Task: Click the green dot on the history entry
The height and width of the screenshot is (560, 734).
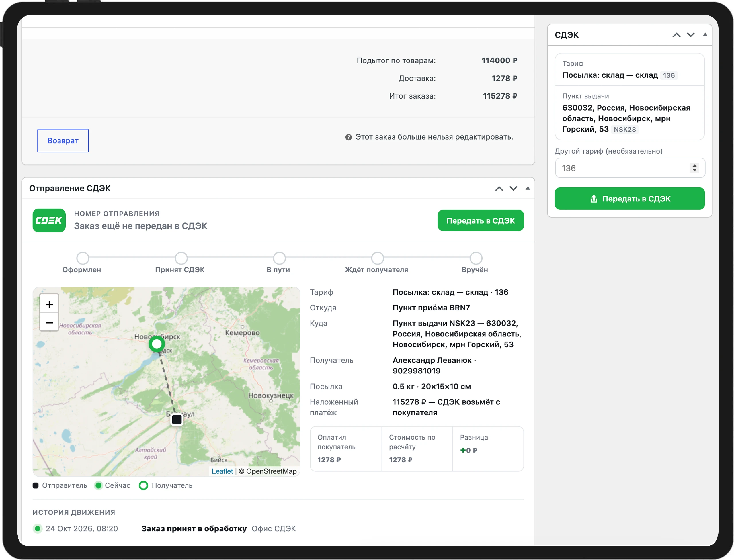Action: [38, 528]
